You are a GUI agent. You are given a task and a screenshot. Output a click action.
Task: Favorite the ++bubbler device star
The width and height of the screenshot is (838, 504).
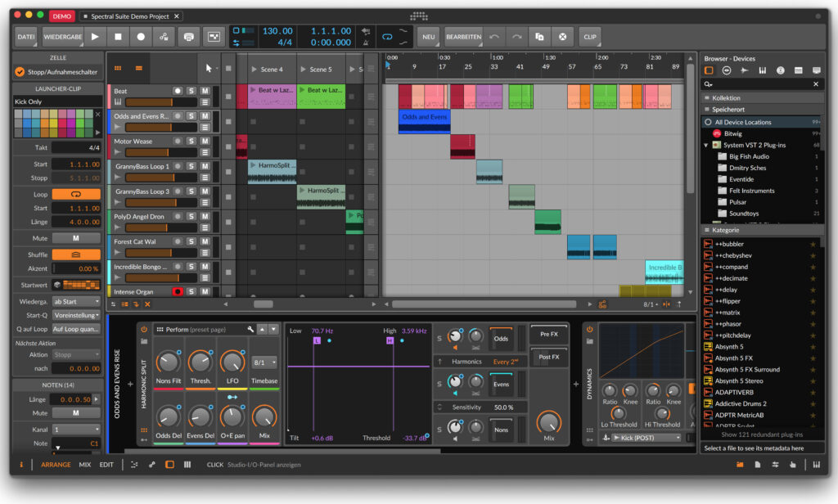point(813,245)
